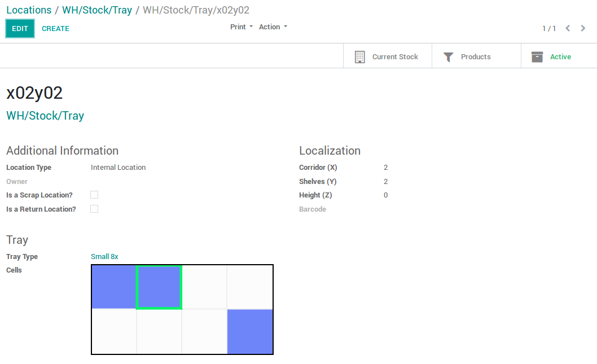Open Current Stock stat button
This screenshot has height=364, width=597.
(x=388, y=57)
